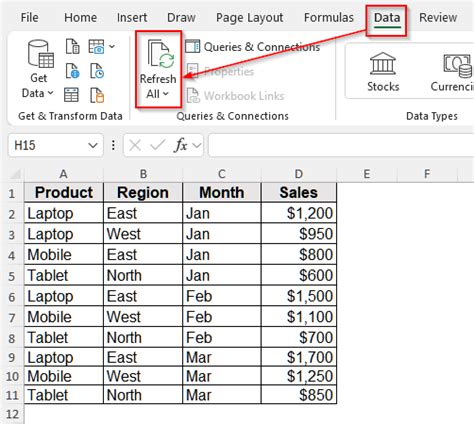Click the Select All corner triangle
The image size is (474, 424).
point(15,174)
